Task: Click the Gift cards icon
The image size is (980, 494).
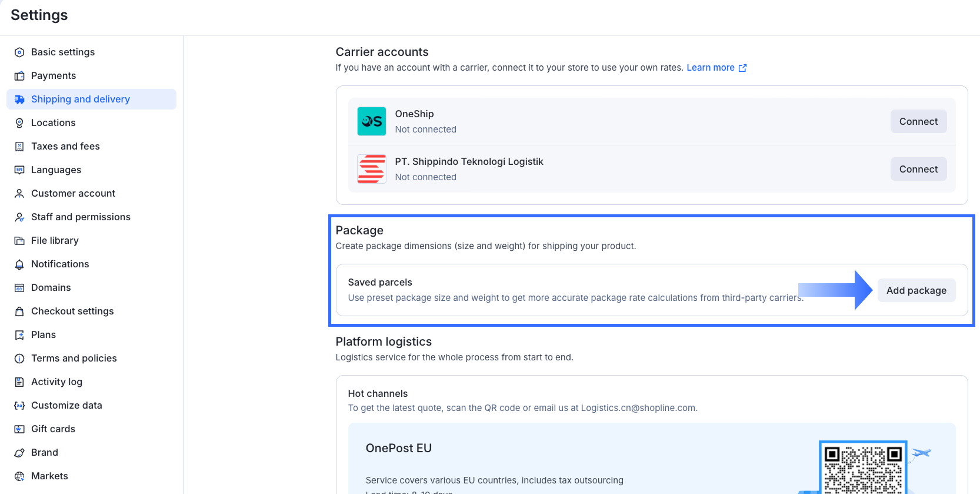Action: pyautogui.click(x=19, y=429)
